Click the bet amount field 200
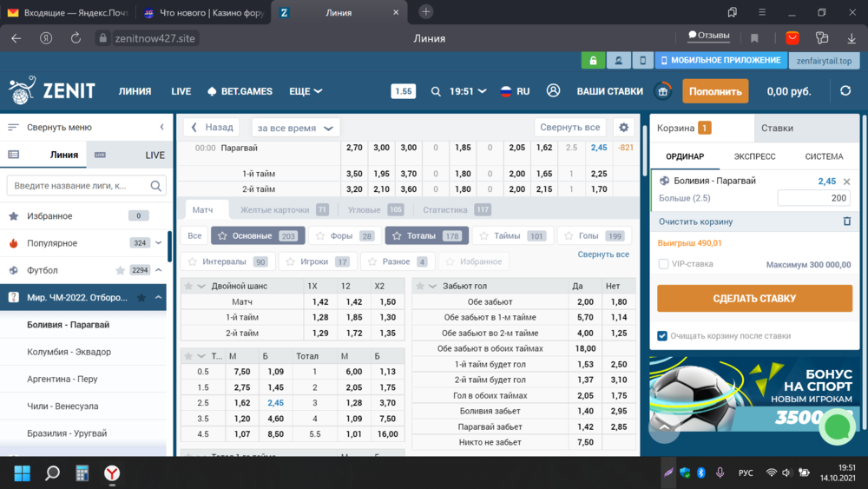868x489 pixels. (x=813, y=198)
